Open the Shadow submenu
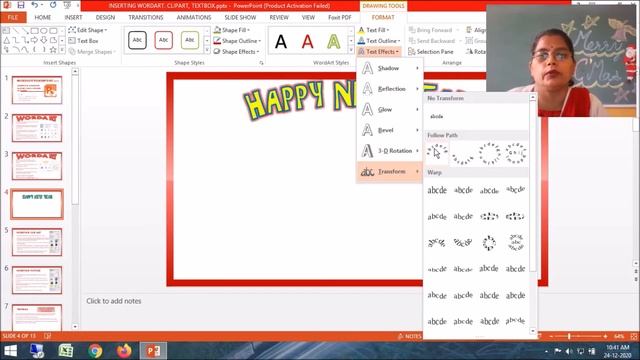 pyautogui.click(x=390, y=68)
